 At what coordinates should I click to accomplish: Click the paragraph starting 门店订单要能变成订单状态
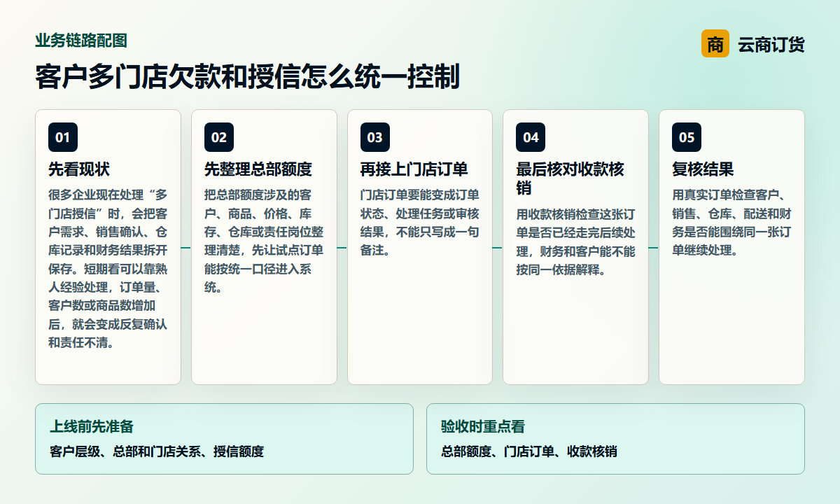(x=420, y=222)
